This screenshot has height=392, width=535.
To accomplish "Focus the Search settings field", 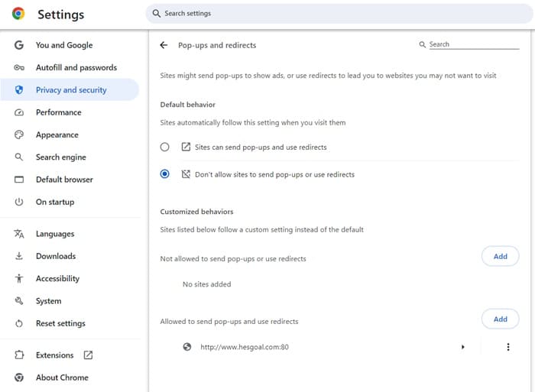I will point(339,13).
